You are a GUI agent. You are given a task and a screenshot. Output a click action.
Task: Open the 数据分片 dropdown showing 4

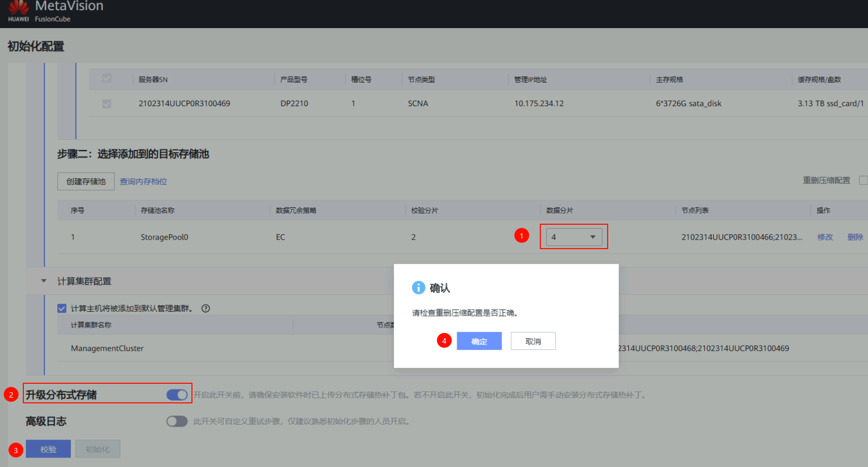(x=574, y=237)
